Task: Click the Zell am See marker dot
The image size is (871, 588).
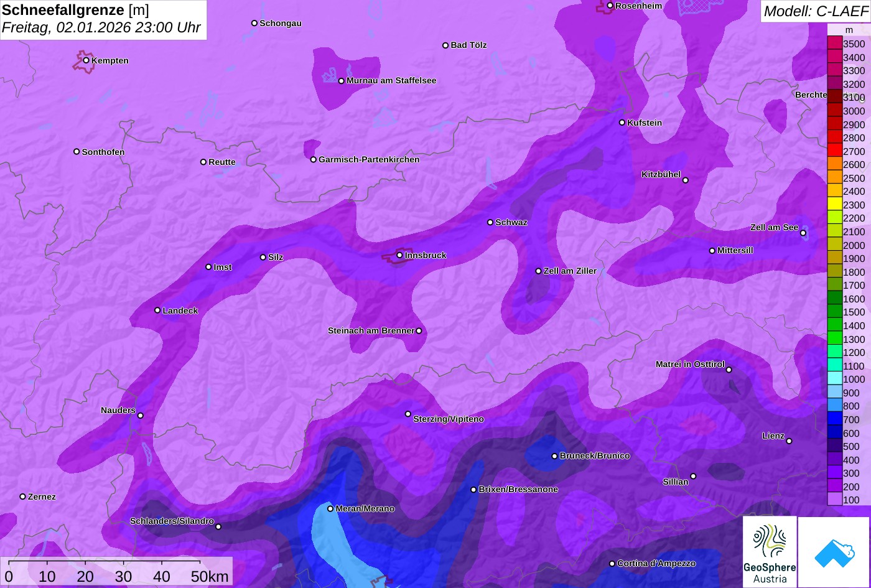Action: 803,233
